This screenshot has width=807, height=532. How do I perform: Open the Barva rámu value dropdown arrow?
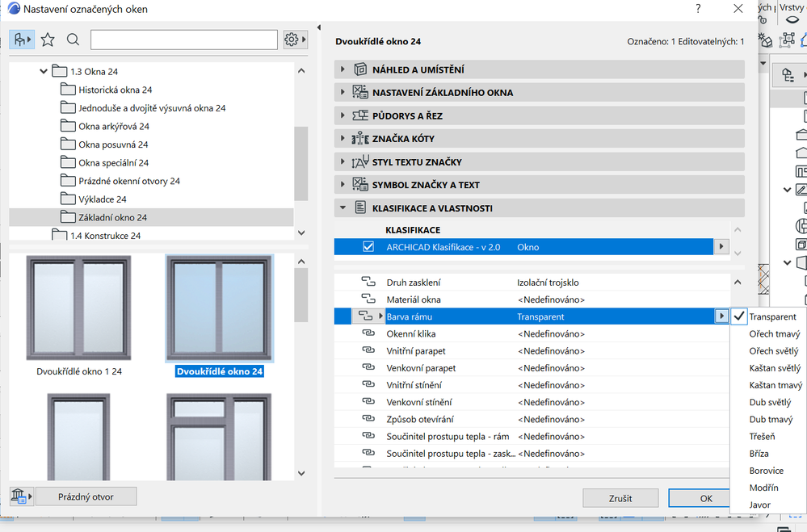point(721,316)
